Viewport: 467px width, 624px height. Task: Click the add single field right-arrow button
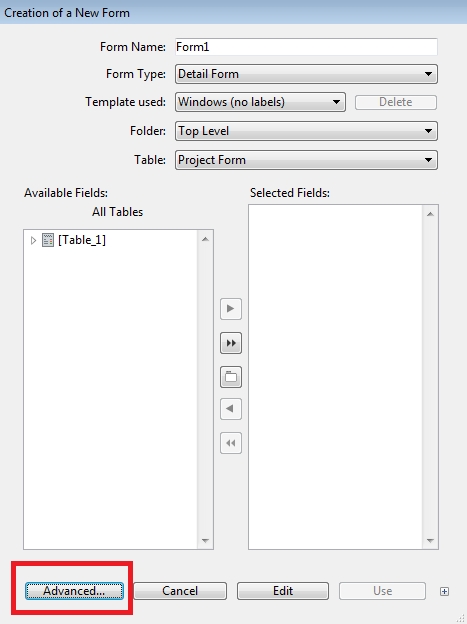point(231,309)
